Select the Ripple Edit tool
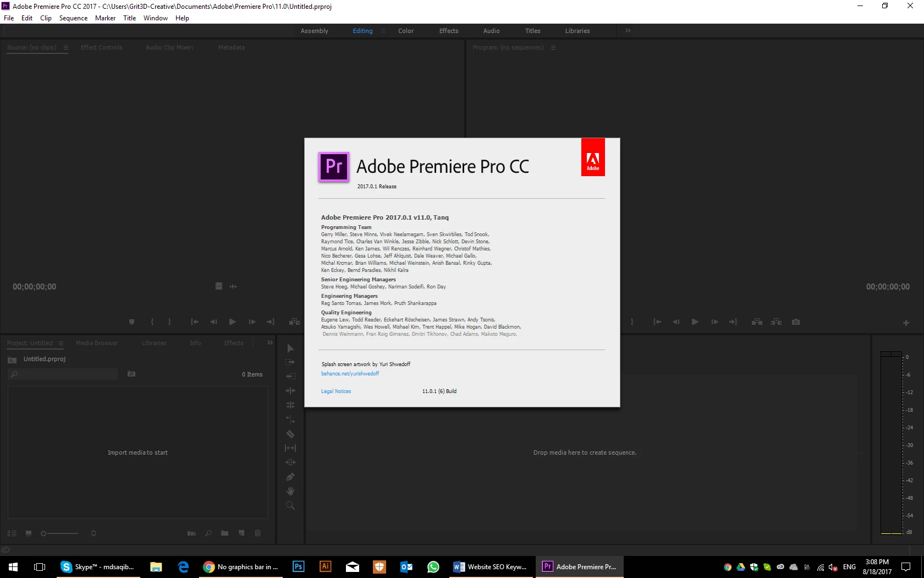Image resolution: width=924 pixels, height=578 pixels. [x=290, y=391]
